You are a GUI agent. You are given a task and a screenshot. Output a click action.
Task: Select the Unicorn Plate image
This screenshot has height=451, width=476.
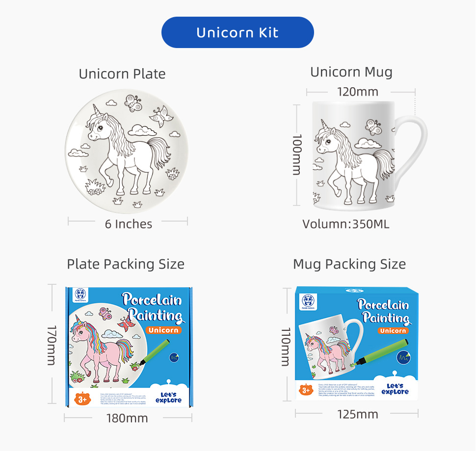pyautogui.click(x=127, y=150)
